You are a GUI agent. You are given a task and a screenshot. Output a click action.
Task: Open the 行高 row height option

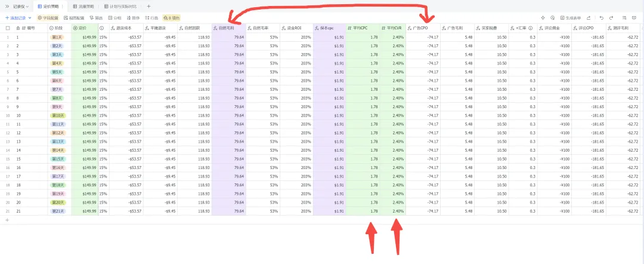point(151,18)
